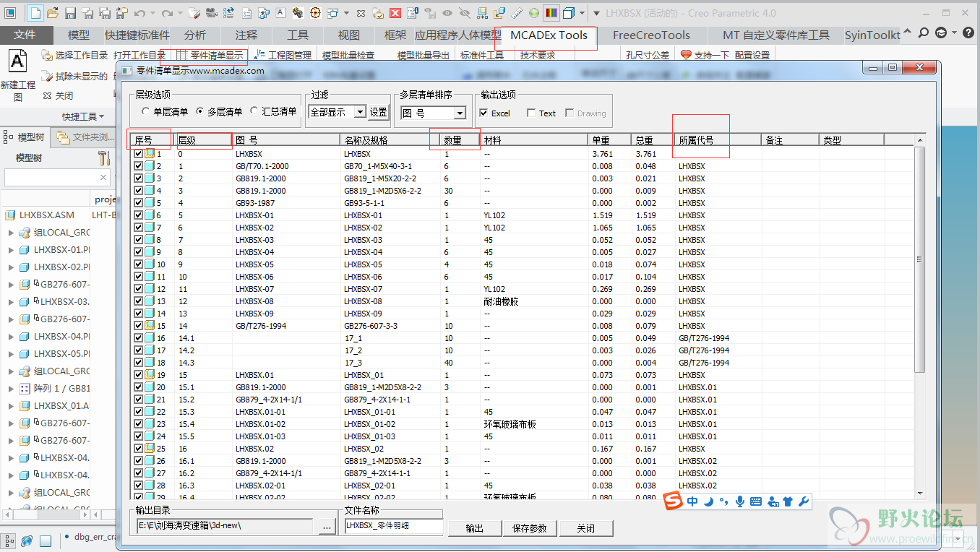
Task: Expand the LHXBSX-05 tree node
Action: (x=11, y=354)
